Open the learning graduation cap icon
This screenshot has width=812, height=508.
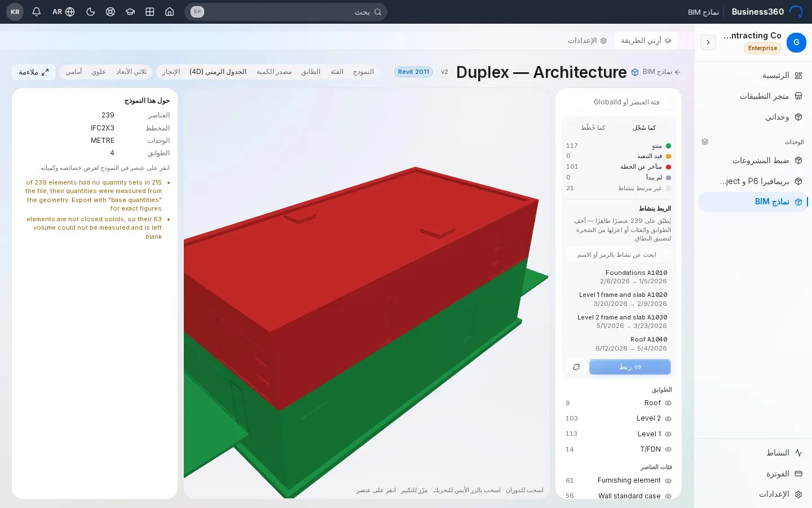click(x=130, y=12)
